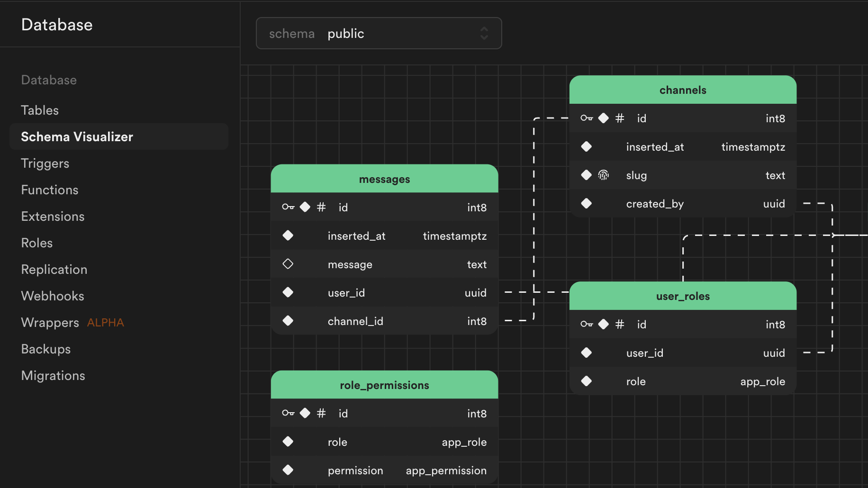Go to Triggers page
Screen dimensions: 868x488
[45, 163]
